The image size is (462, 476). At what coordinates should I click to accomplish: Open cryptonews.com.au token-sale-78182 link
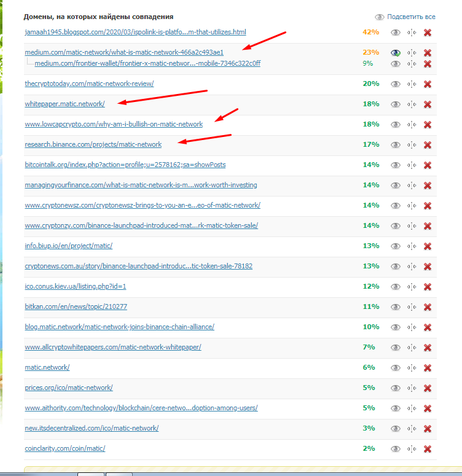point(138,266)
